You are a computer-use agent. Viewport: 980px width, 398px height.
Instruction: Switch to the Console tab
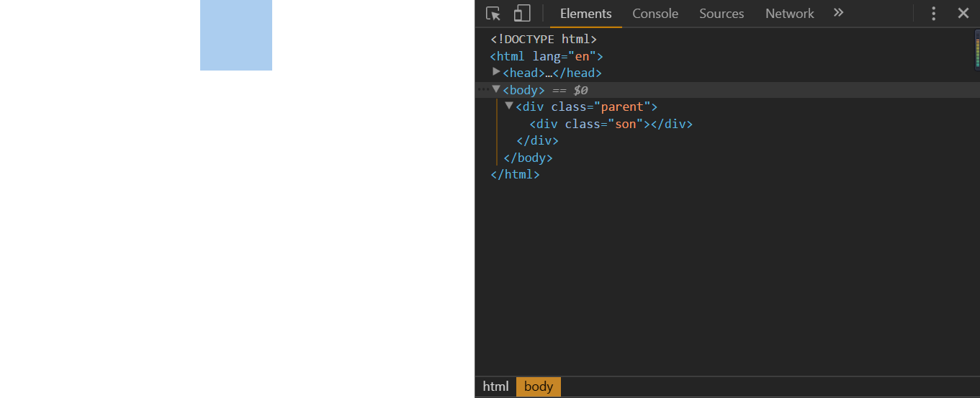[x=655, y=14]
